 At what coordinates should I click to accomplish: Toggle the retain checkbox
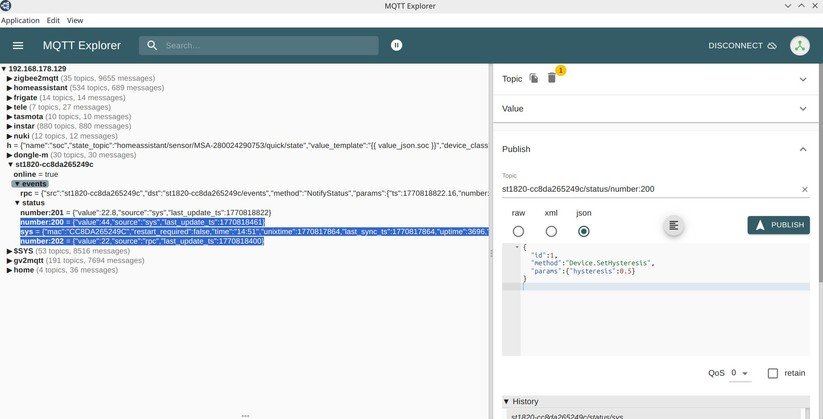[773, 373]
